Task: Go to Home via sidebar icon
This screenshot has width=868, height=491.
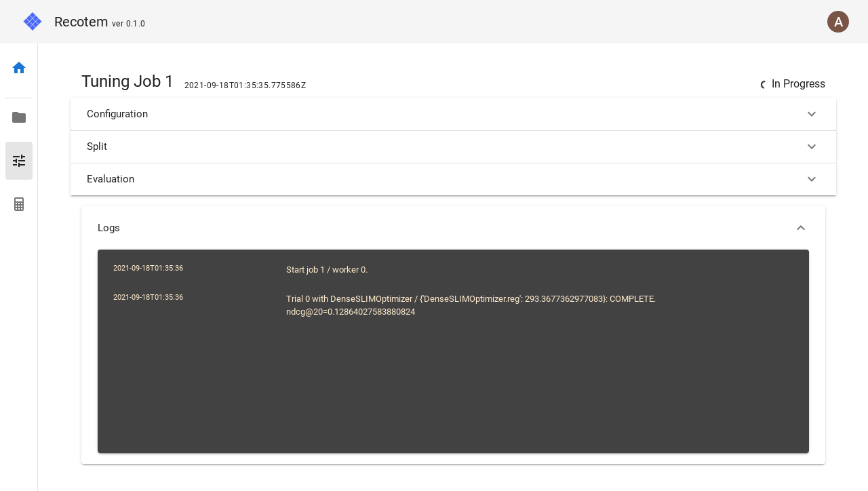Action: 19,68
